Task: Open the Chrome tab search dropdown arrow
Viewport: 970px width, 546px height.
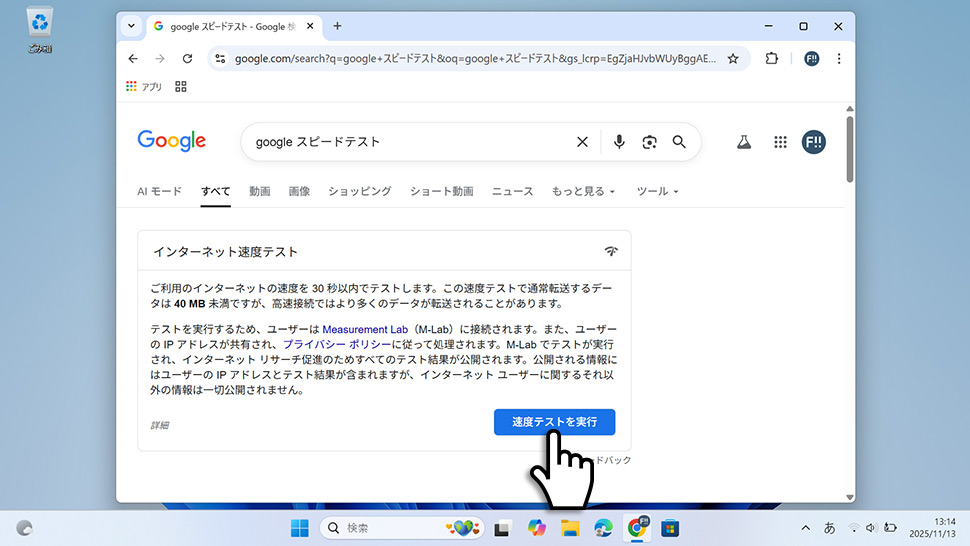Action: (131, 26)
